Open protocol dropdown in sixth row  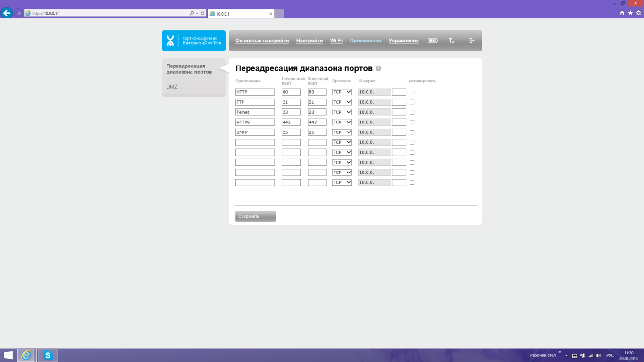342,142
